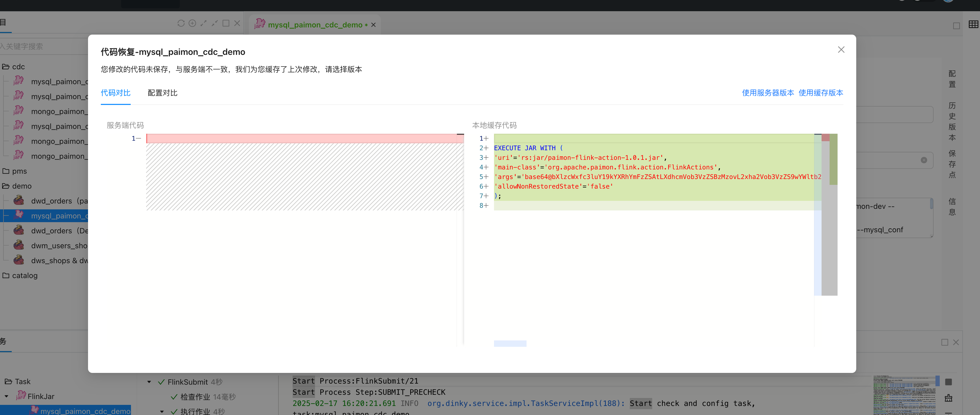980x415 pixels.
Task: Open 历史版本 side panel
Action: [952, 122]
